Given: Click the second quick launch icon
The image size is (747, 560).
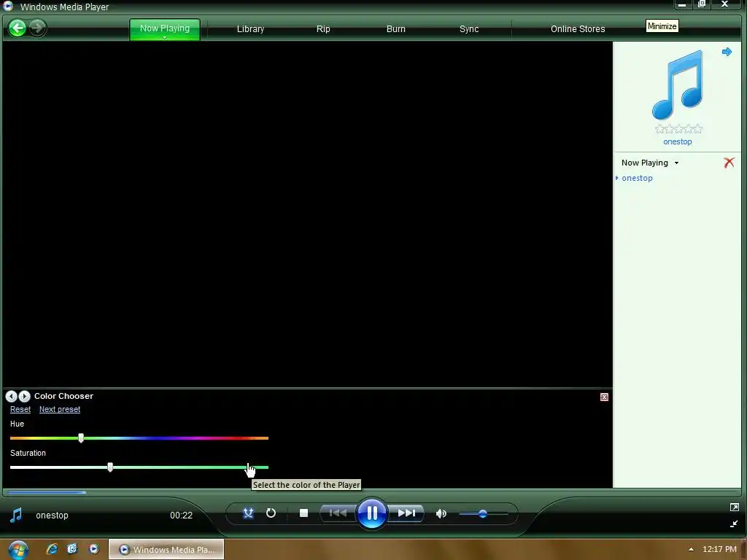Looking at the screenshot, I should 72,549.
